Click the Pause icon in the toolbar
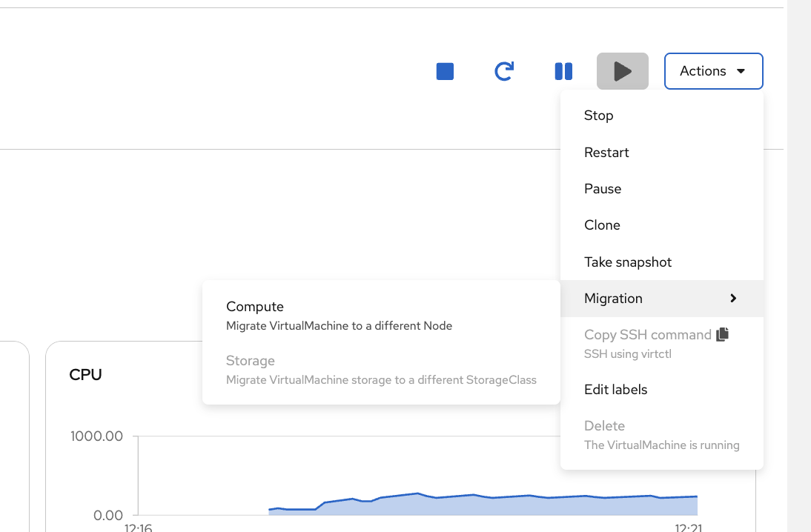Image resolution: width=811 pixels, height=532 pixels. pos(563,70)
